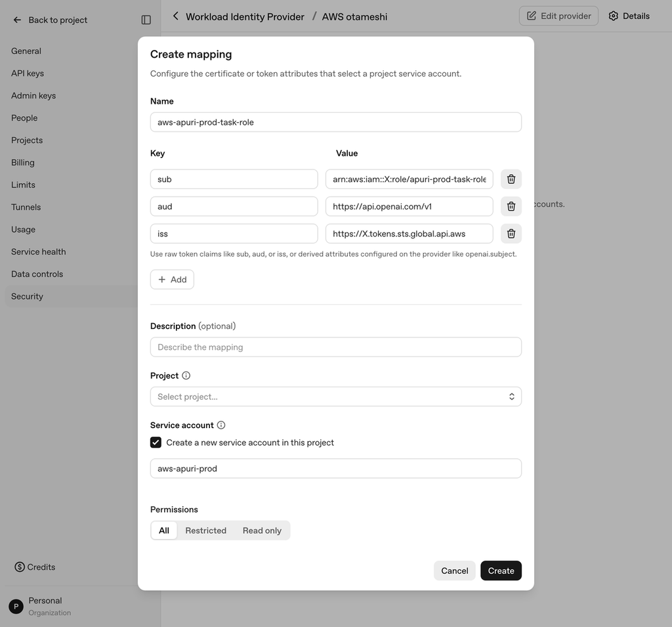The image size is (672, 627).
Task: Open Data controls in sidebar
Action: tap(37, 274)
